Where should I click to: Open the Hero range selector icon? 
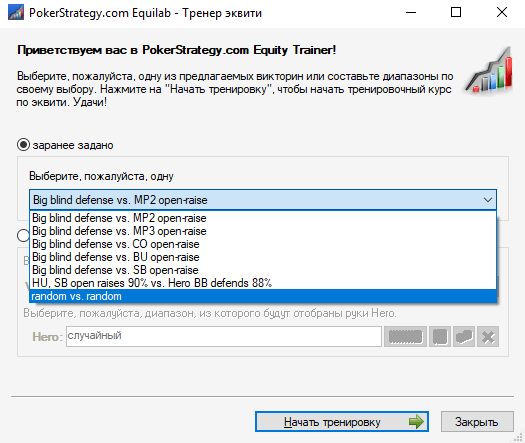pyautogui.click(x=405, y=337)
